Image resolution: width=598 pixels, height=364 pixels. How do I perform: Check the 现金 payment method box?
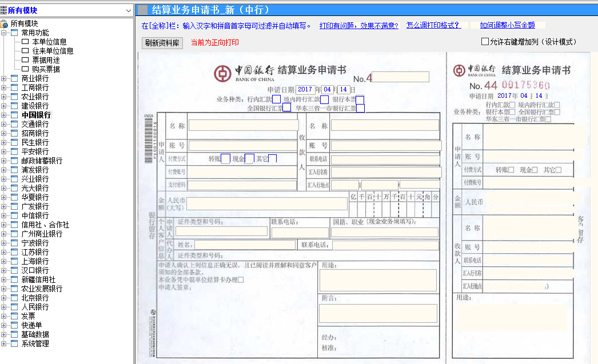249,158
